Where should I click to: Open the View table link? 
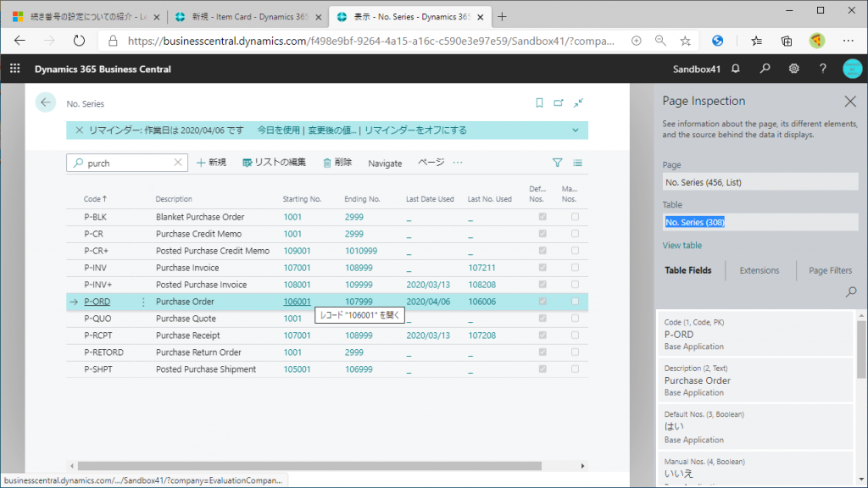click(682, 245)
